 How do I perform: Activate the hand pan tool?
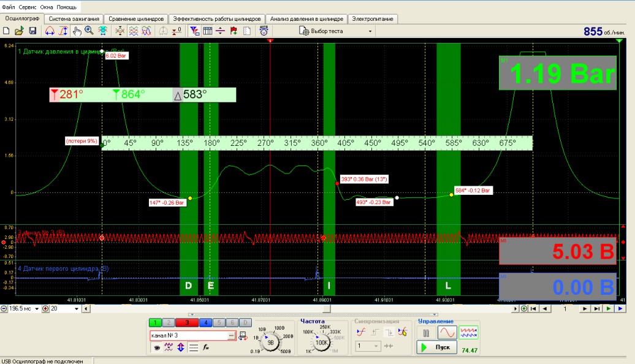click(77, 31)
